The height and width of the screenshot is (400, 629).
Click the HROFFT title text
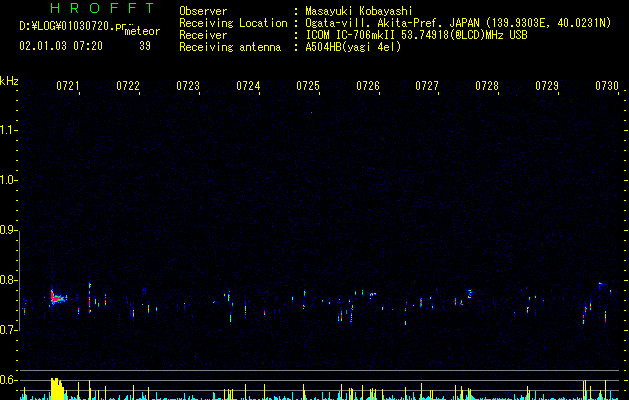point(102,8)
